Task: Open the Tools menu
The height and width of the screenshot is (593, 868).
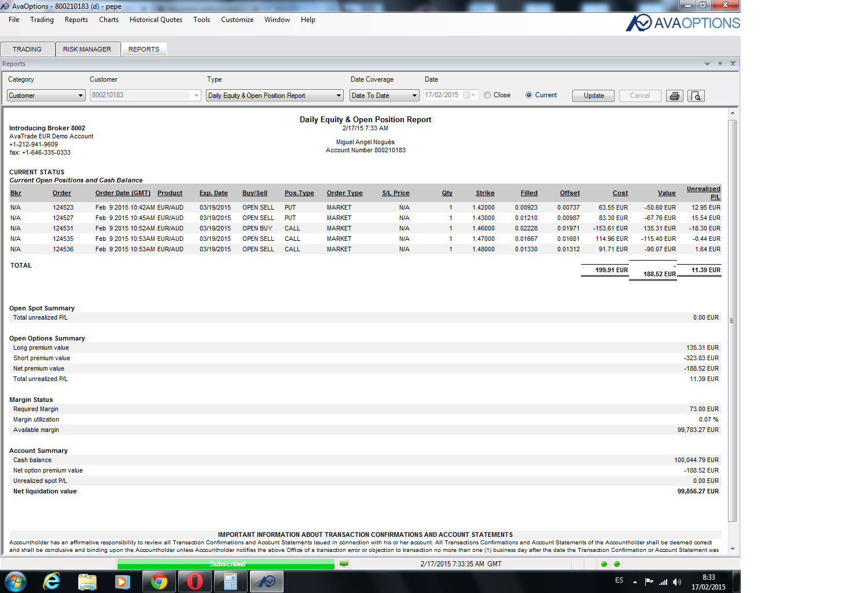Action: tap(201, 20)
